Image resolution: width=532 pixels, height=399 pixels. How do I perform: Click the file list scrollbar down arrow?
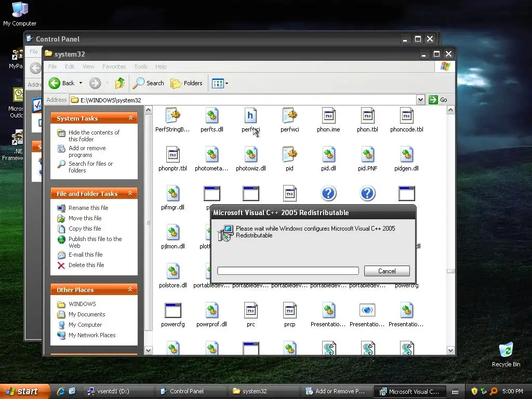point(450,351)
